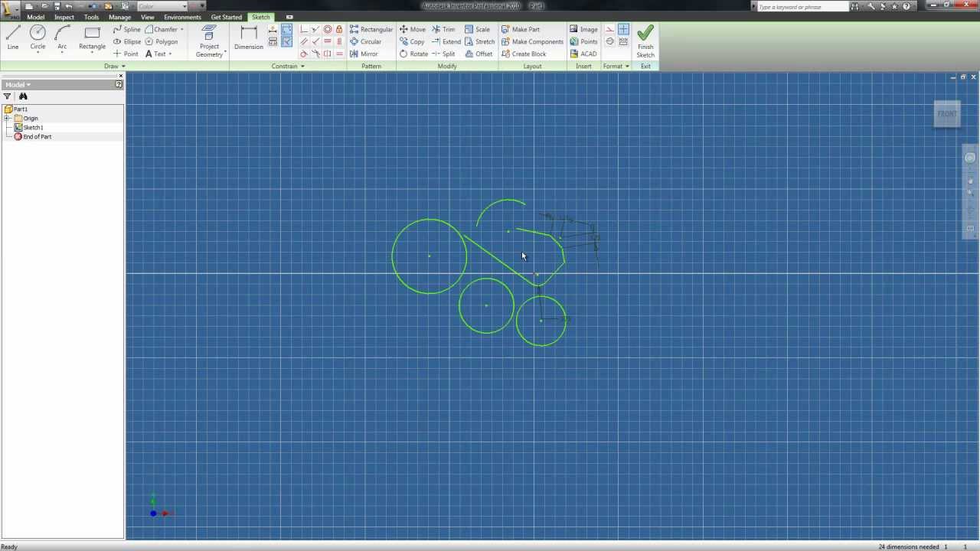Activate the Chamfer tool
Image resolution: width=980 pixels, height=551 pixels.
click(161, 29)
